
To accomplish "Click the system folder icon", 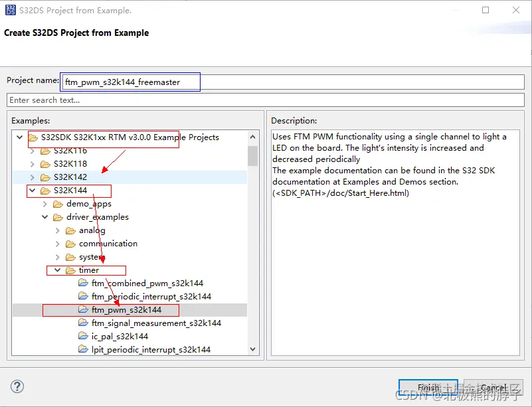I will pos(70,257).
